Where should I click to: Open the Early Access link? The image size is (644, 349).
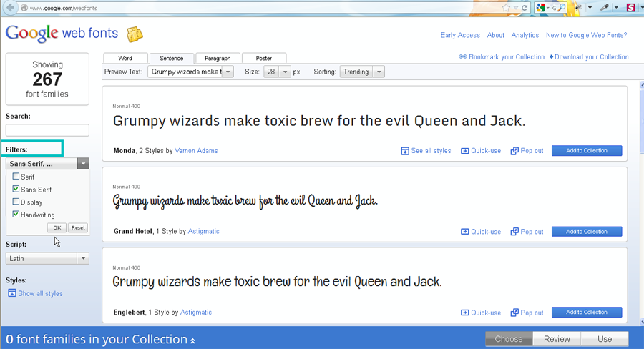click(x=460, y=35)
